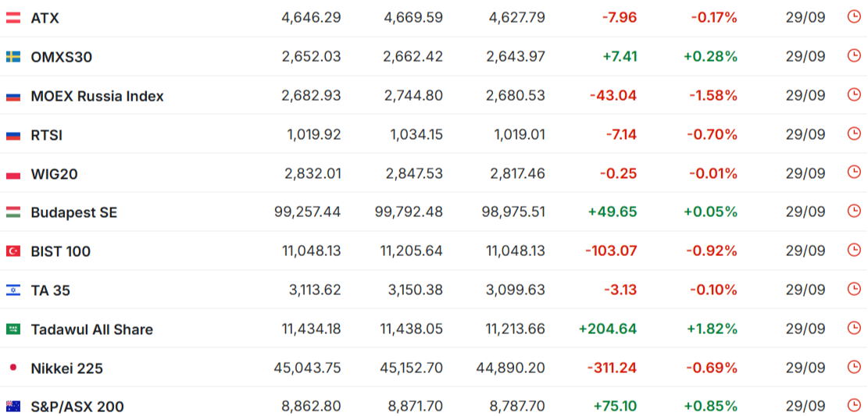Click the clock icon in WIG20 row
This screenshot has width=868, height=416.
click(854, 172)
